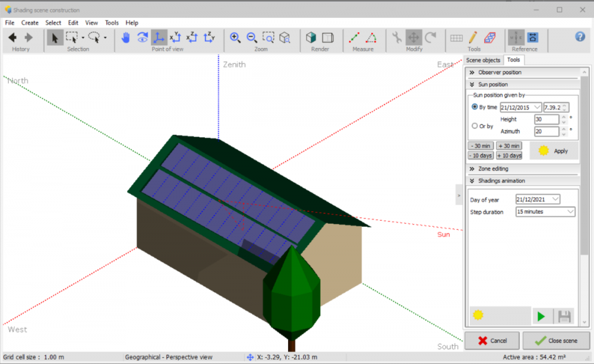Select the pencil drawing tool
Viewport: 594px width, 364px height.
pos(473,37)
